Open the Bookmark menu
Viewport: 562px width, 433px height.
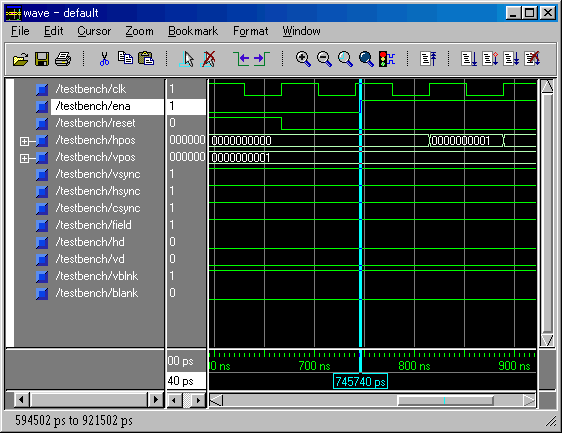tap(193, 31)
